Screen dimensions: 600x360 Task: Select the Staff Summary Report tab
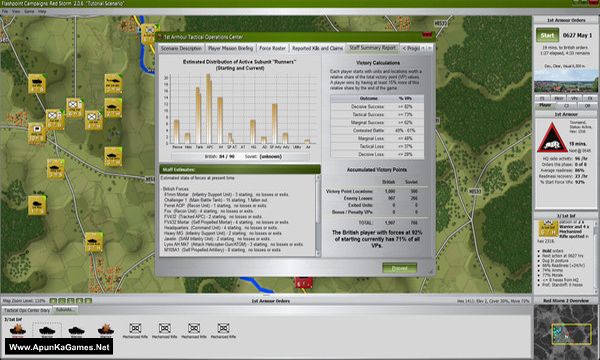[372, 48]
